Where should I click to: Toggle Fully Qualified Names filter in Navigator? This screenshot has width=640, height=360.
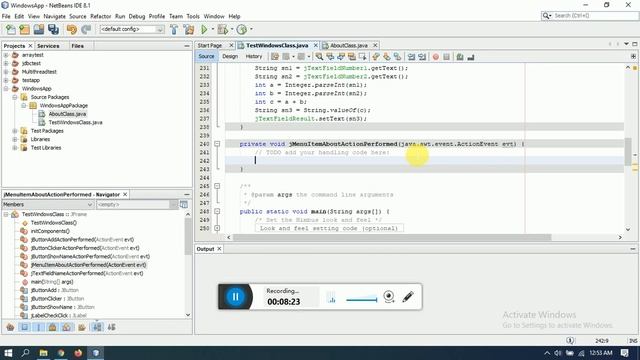(x=82, y=327)
